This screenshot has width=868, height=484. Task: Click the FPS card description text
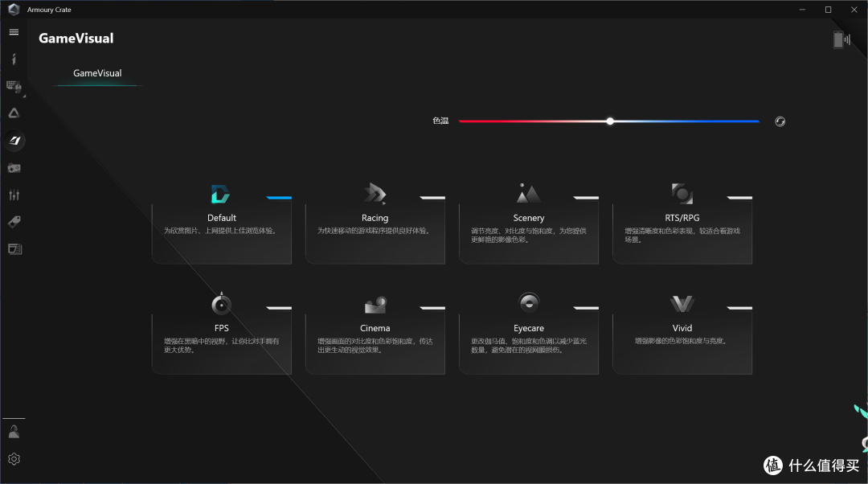[x=222, y=346]
